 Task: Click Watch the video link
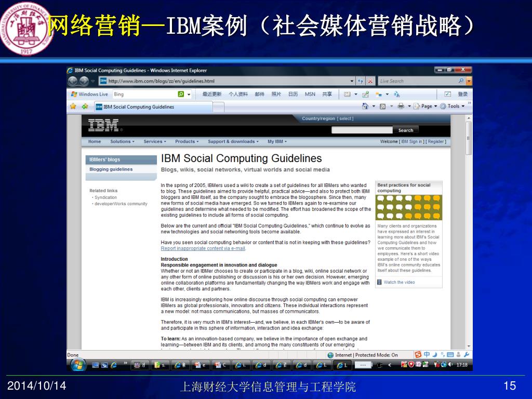click(399, 282)
